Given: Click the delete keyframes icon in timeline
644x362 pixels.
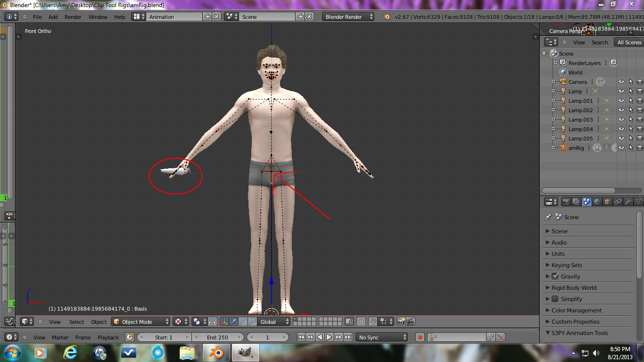Looking at the screenshot, I should pyautogui.click(x=501, y=337).
